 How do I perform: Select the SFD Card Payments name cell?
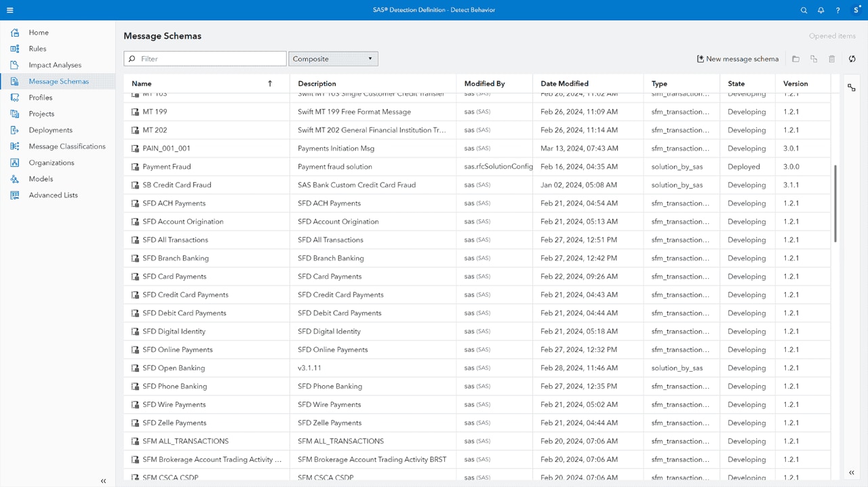(174, 277)
